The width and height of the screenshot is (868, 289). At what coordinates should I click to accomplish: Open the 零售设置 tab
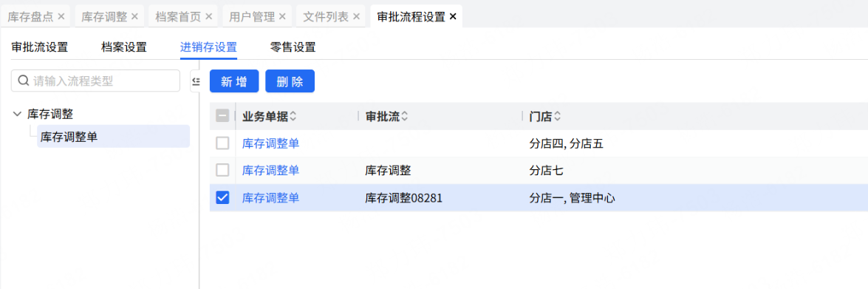[293, 47]
